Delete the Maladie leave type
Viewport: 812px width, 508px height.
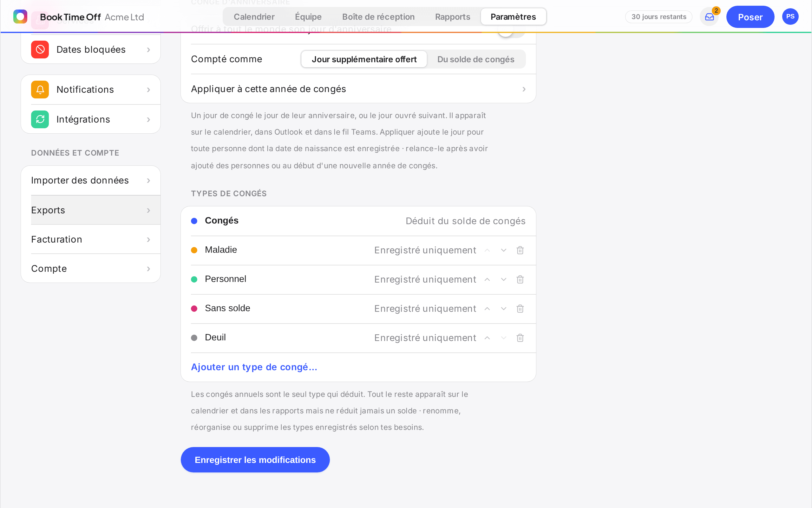coord(520,250)
